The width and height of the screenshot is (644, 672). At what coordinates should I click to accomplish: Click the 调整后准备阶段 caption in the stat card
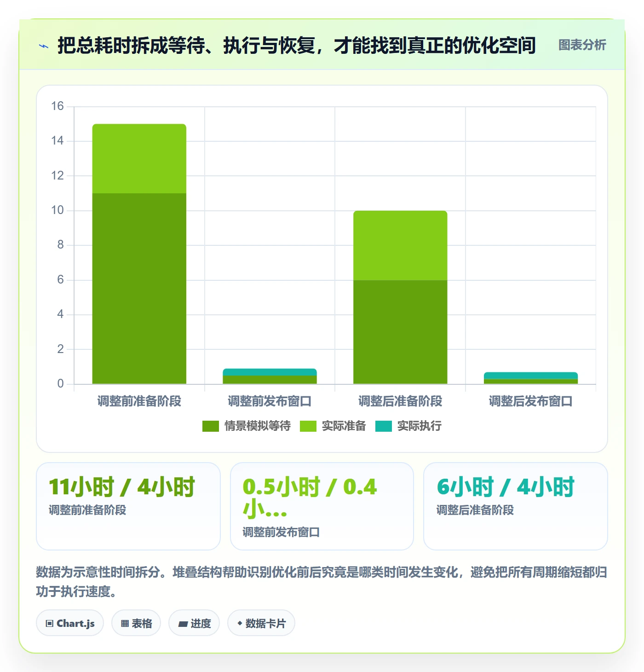pyautogui.click(x=475, y=510)
